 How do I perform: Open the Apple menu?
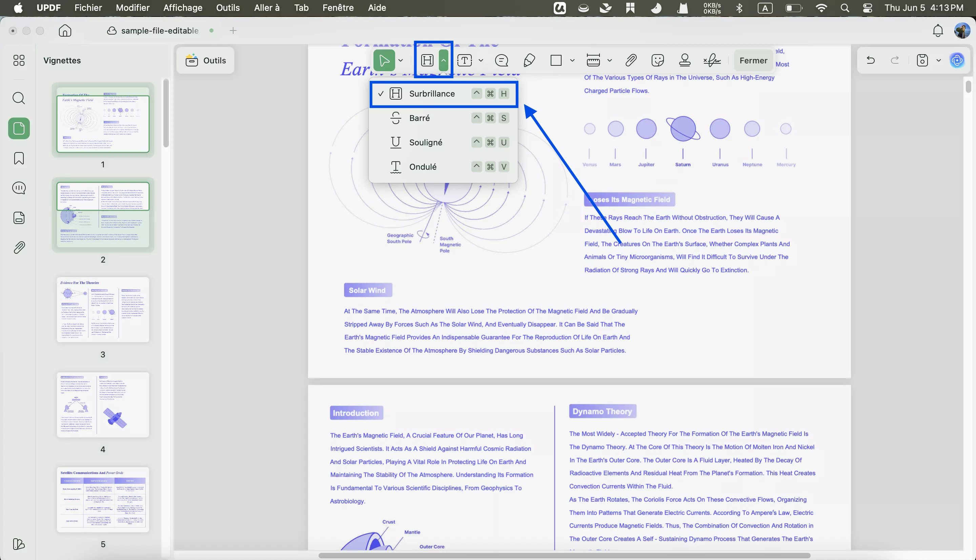click(18, 8)
